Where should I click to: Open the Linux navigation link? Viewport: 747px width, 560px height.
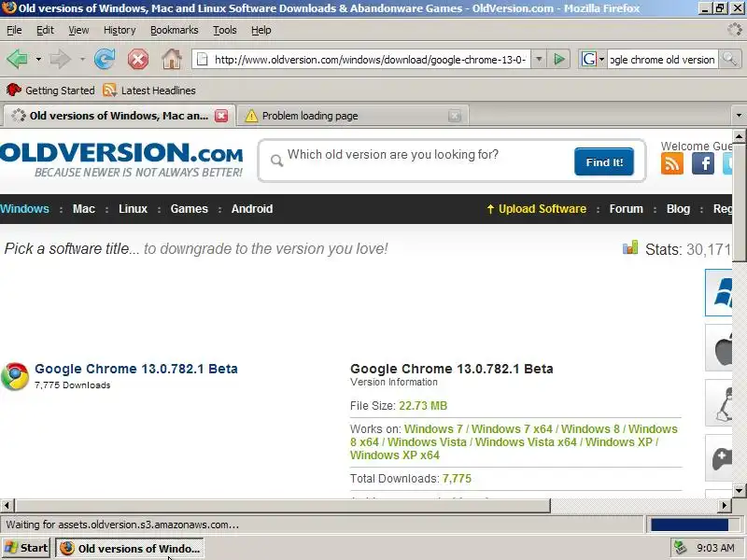tap(133, 208)
